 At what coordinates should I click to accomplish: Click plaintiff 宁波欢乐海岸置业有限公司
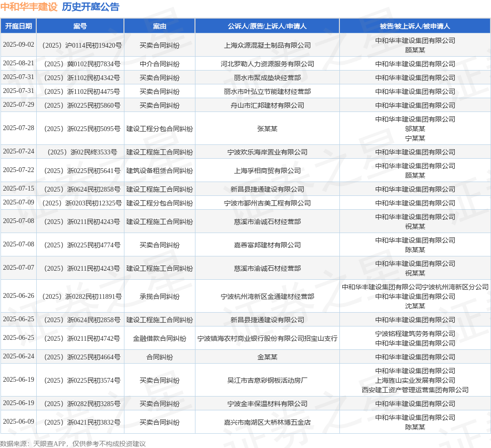click(267, 152)
